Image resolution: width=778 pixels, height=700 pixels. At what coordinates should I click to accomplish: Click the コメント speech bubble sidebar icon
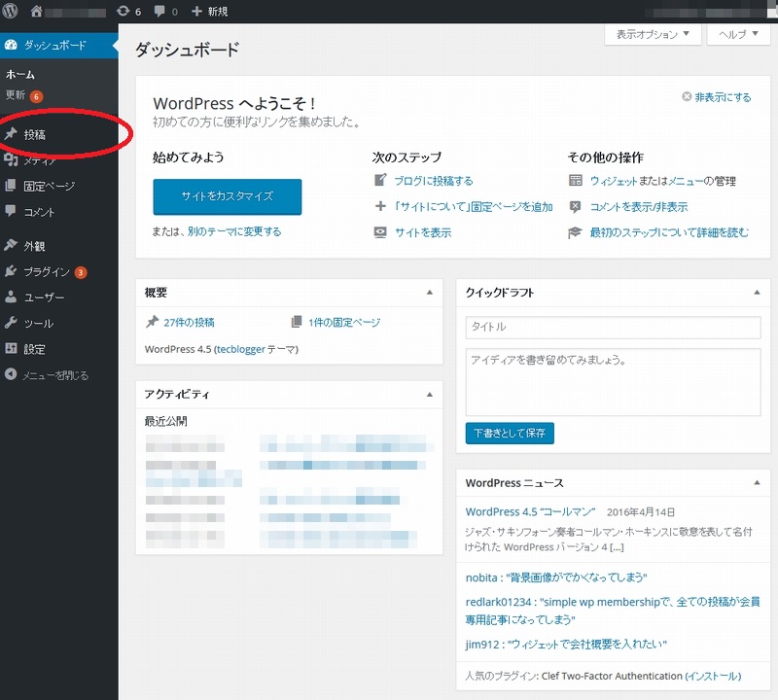coord(11,211)
